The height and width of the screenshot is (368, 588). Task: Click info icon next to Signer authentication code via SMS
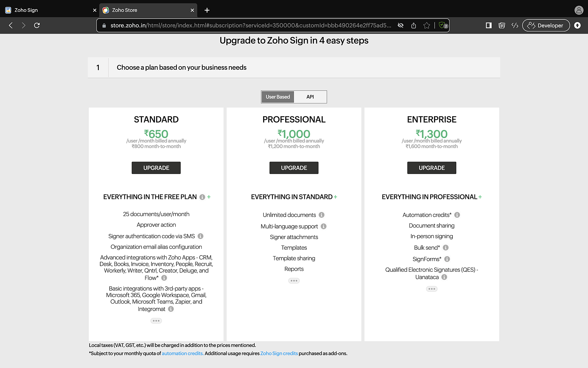click(201, 236)
